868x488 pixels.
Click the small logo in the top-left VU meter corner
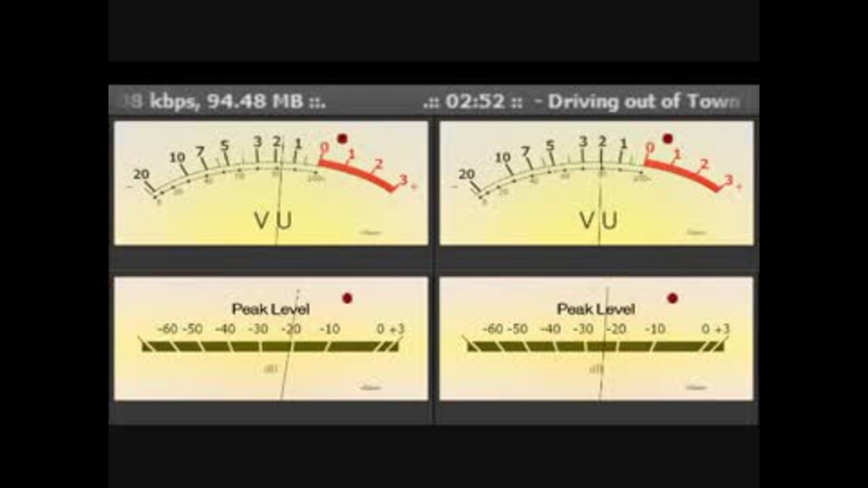click(371, 232)
